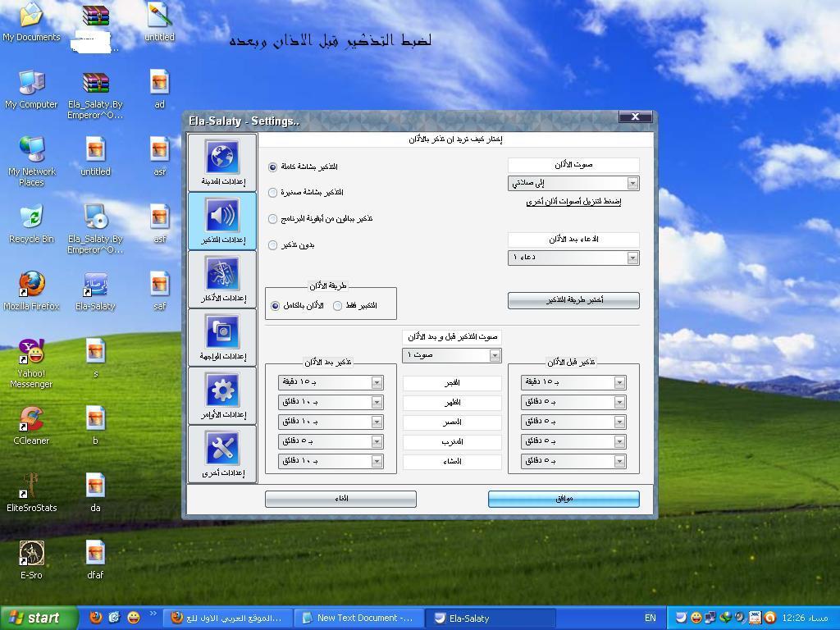
Task: Select the Ela_Salaty.By Emperor installer disc icon
Action: 95,230
